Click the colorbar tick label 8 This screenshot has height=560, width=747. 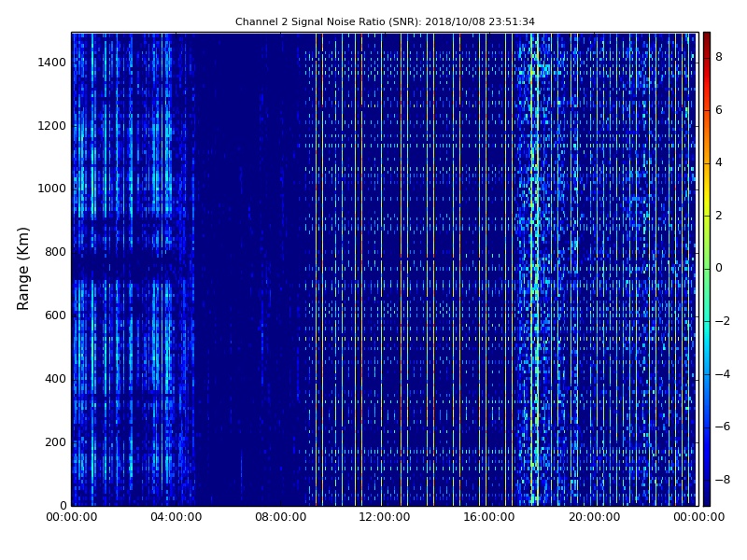click(x=719, y=57)
